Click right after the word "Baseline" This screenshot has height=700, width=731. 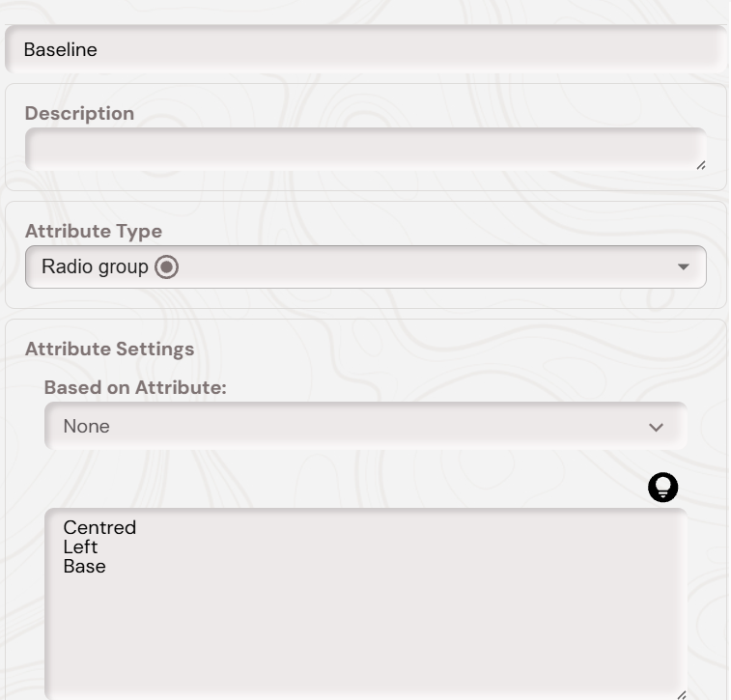click(x=99, y=49)
